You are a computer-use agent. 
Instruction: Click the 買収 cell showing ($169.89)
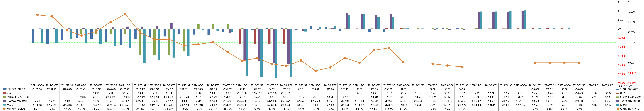286,93
